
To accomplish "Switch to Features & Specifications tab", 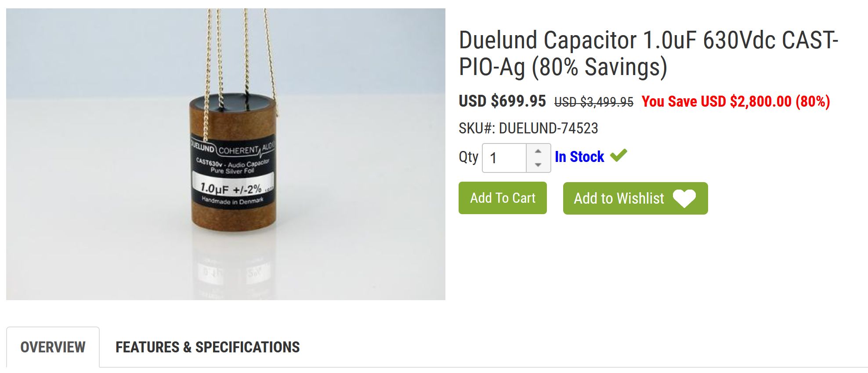I will coord(207,347).
